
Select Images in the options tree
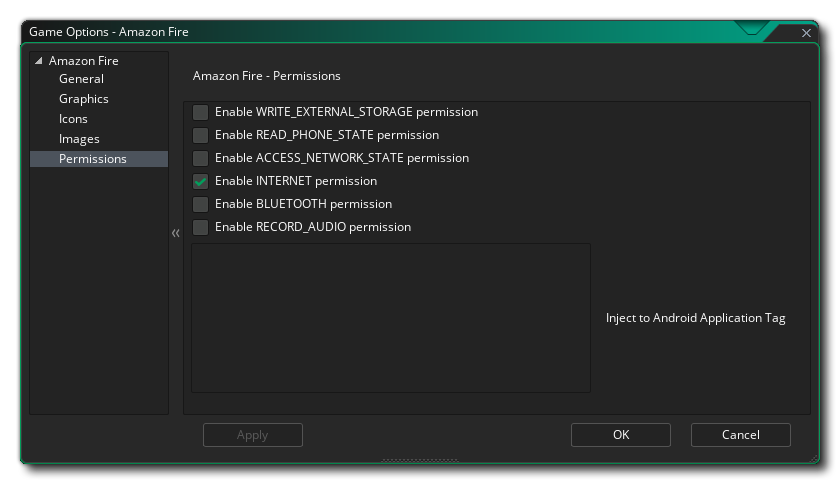tap(79, 139)
